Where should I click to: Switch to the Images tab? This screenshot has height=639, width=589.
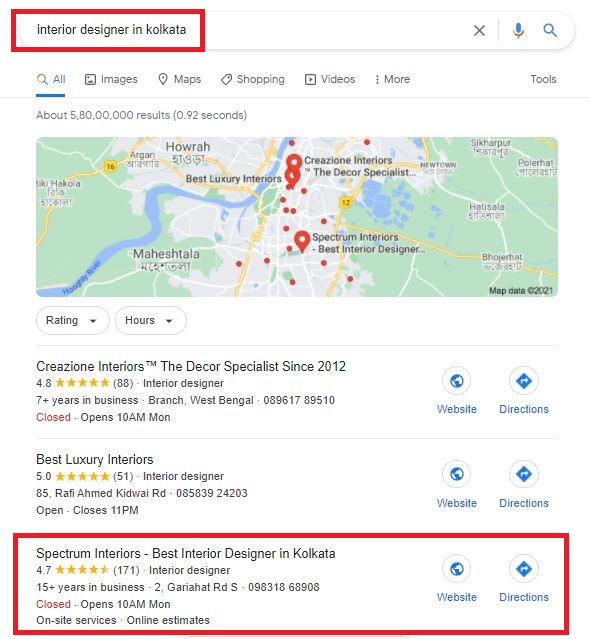[111, 79]
